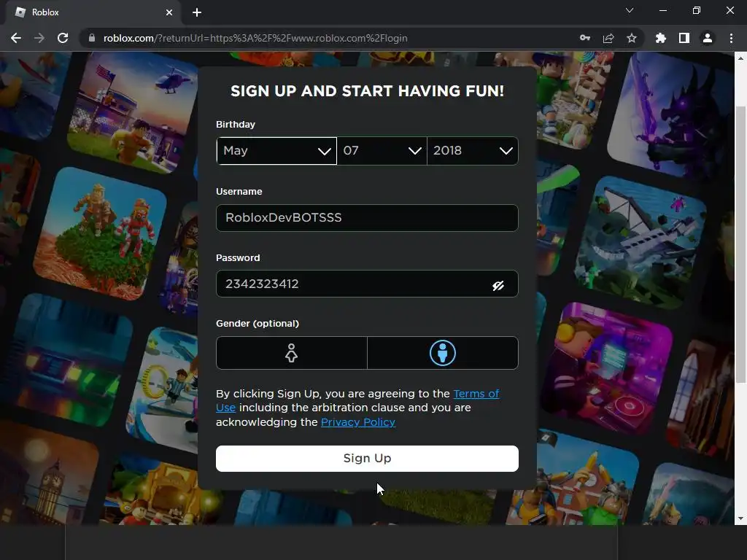747x560 pixels.
Task: Click the Sign Up button
Action: [x=367, y=459]
